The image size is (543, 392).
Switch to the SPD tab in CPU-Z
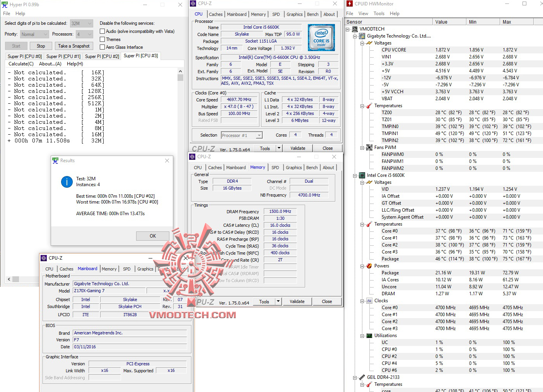coord(276,14)
